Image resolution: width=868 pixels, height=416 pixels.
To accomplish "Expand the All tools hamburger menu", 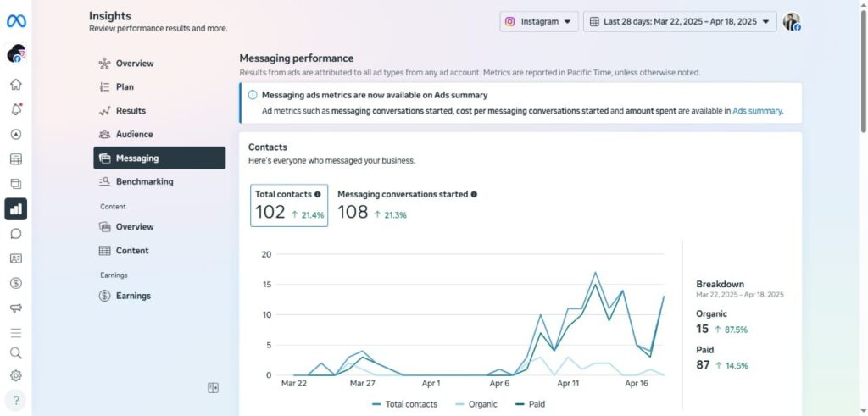I will click(x=16, y=332).
